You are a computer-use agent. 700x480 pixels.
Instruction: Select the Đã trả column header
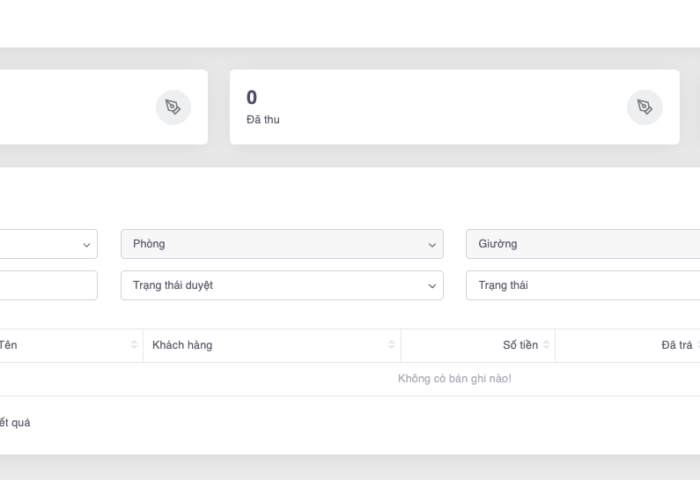[x=676, y=345]
